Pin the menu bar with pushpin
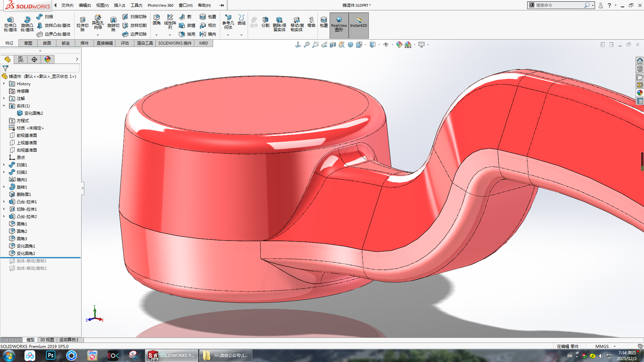The image size is (644, 362). (221, 5)
